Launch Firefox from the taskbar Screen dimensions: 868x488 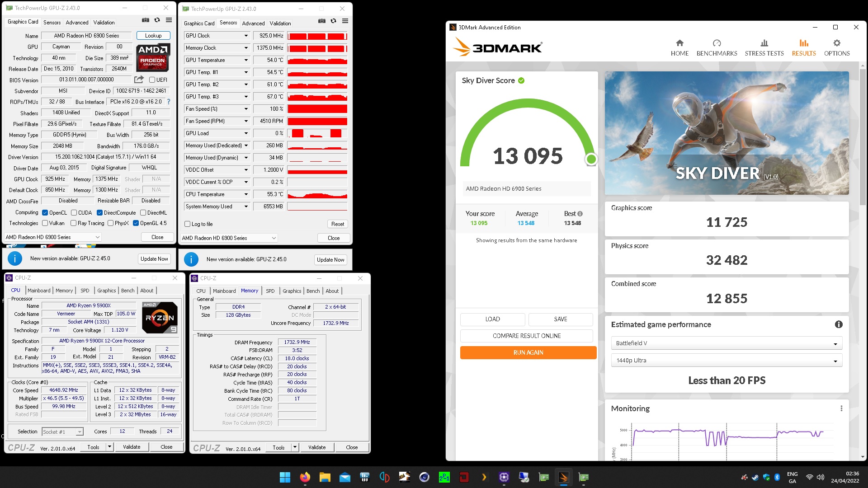[305, 477]
